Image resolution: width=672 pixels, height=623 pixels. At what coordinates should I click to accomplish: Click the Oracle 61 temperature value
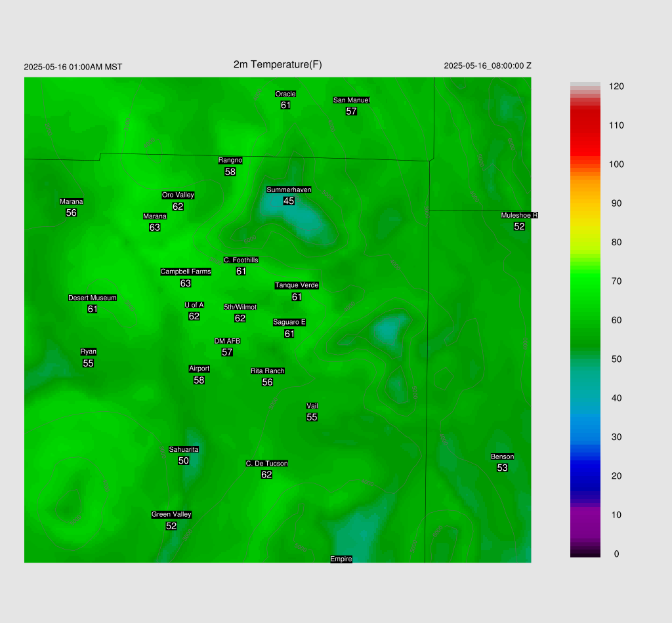click(285, 106)
